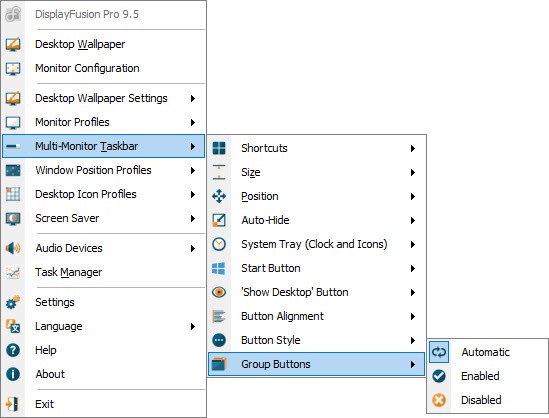Click the Screen Saver icon
This screenshot has height=418, width=549.
[13, 218]
